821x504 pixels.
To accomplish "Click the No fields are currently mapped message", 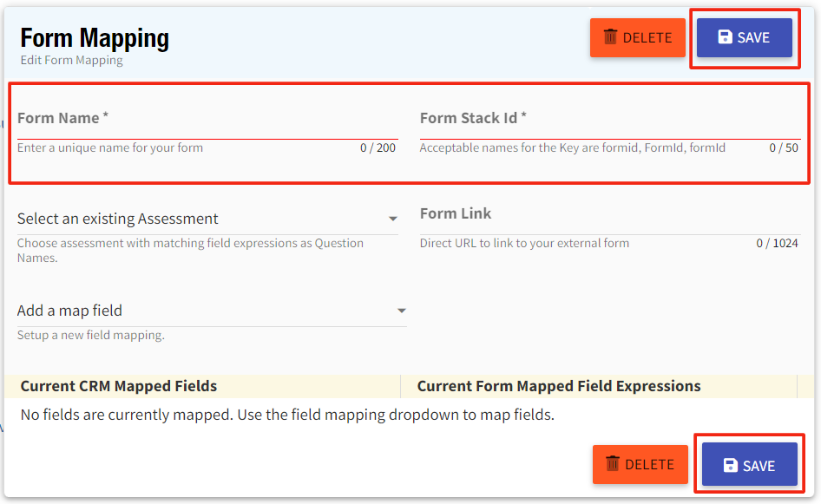I will 287,415.
